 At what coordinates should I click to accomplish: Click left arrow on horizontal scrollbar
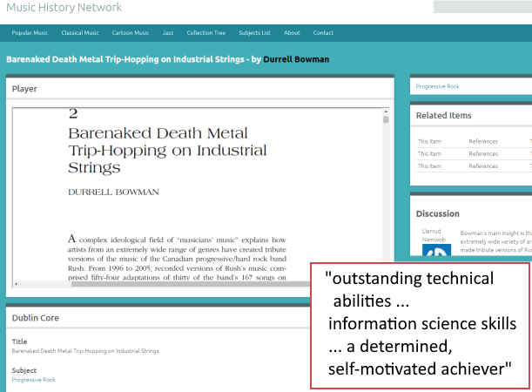coord(16,284)
